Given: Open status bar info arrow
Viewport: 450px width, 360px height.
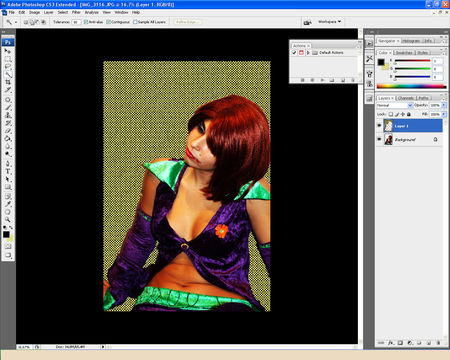Looking at the screenshot, I should click(103, 347).
